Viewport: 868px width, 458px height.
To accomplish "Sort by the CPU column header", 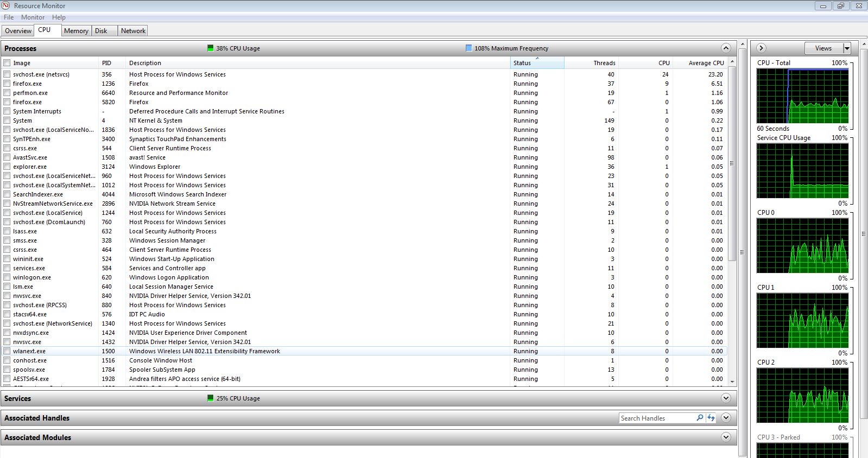I will point(645,63).
